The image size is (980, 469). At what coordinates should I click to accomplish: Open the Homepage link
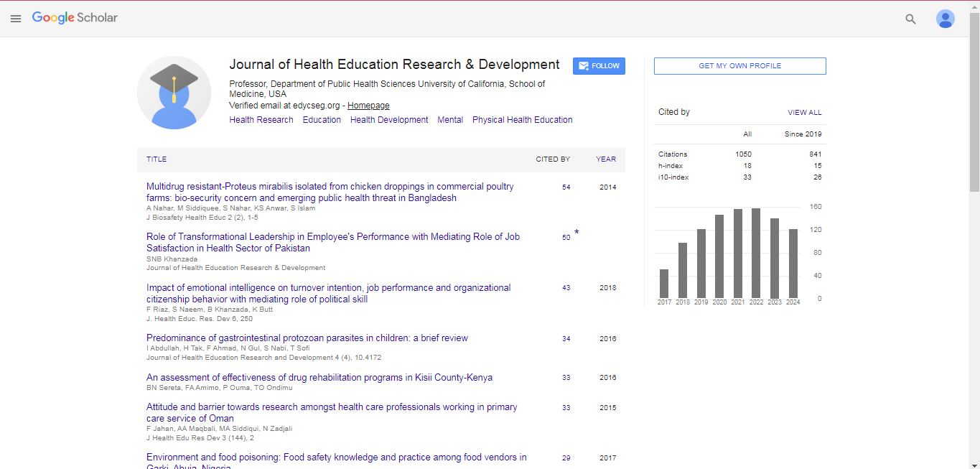(x=368, y=106)
